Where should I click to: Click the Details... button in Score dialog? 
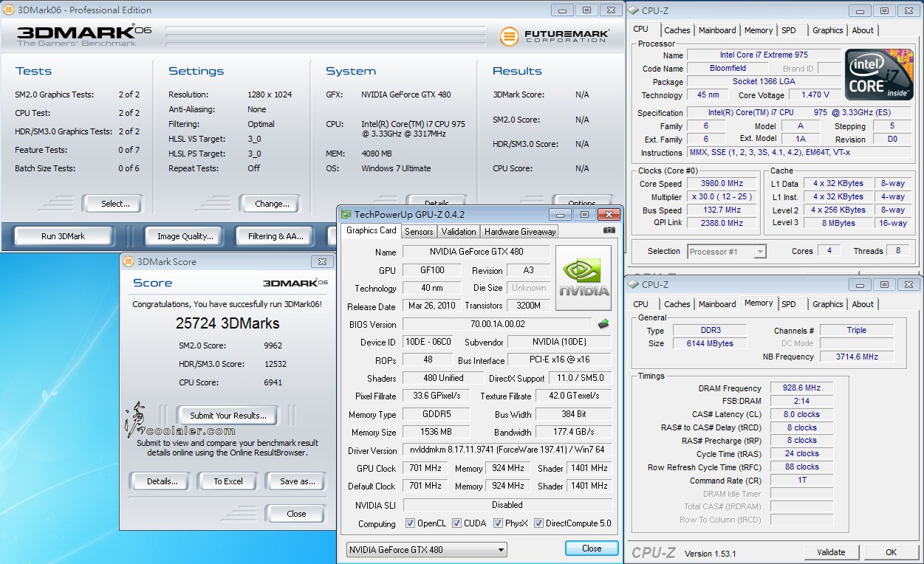click(x=162, y=481)
